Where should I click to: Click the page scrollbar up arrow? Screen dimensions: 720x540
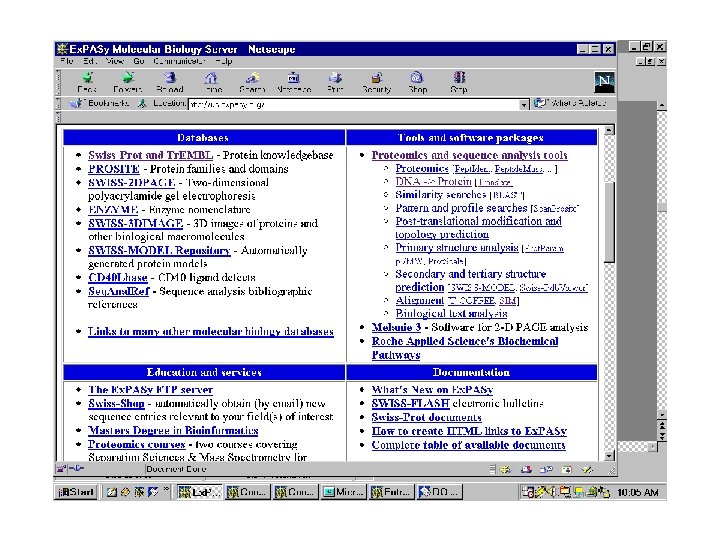tap(609, 130)
